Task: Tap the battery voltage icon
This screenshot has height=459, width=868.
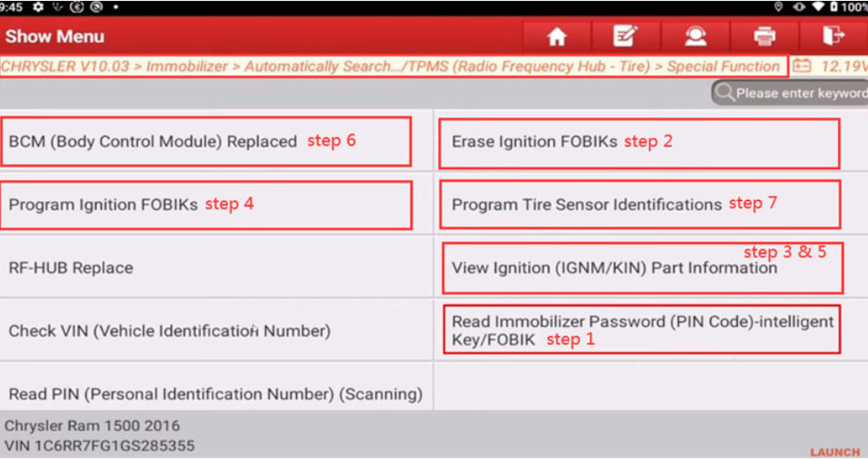Action: pyautogui.click(x=802, y=66)
